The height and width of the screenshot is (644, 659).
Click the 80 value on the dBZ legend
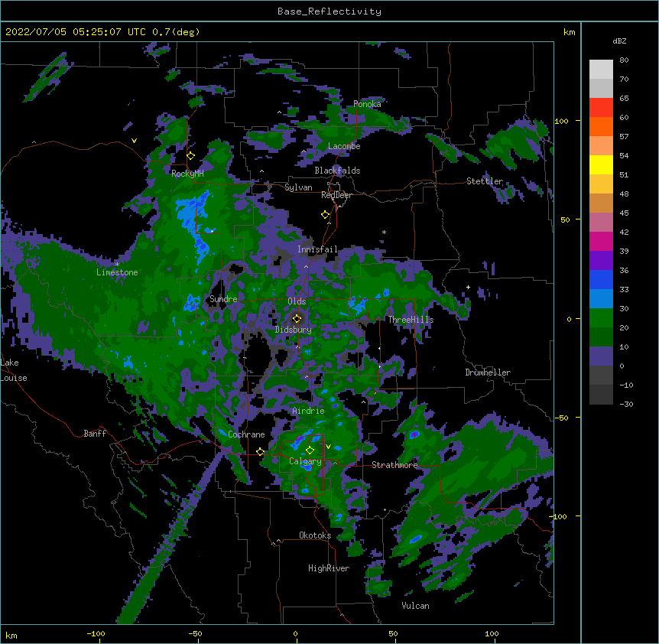coord(624,60)
